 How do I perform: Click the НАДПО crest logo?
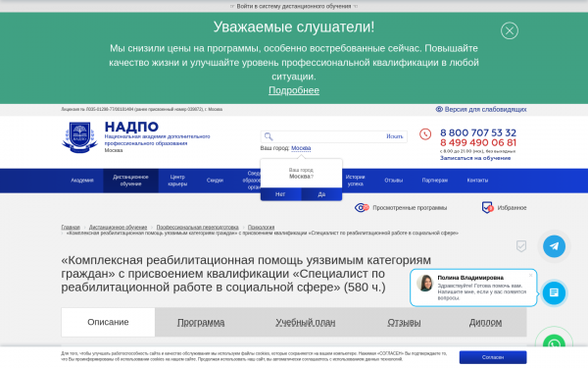point(79,137)
